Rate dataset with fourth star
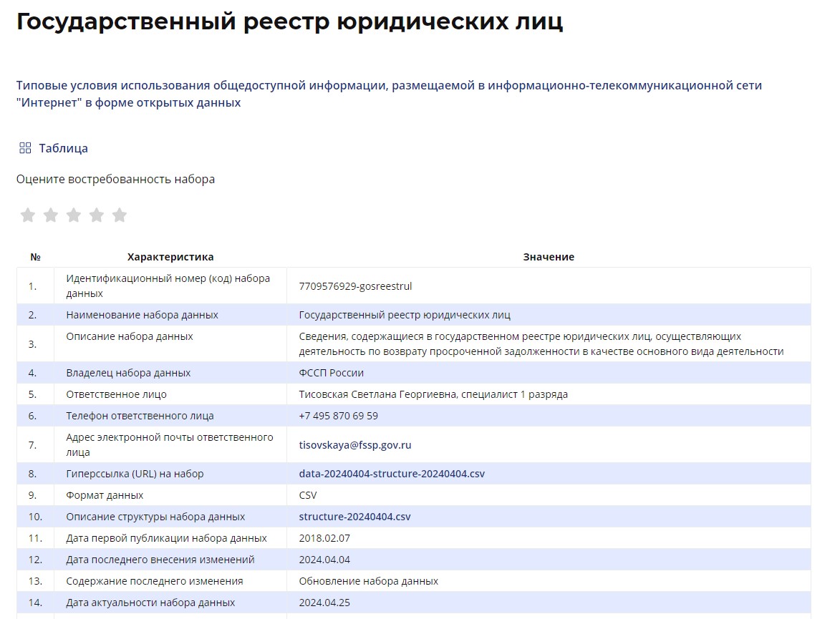Image resolution: width=840 pixels, height=619 pixels. [x=97, y=215]
